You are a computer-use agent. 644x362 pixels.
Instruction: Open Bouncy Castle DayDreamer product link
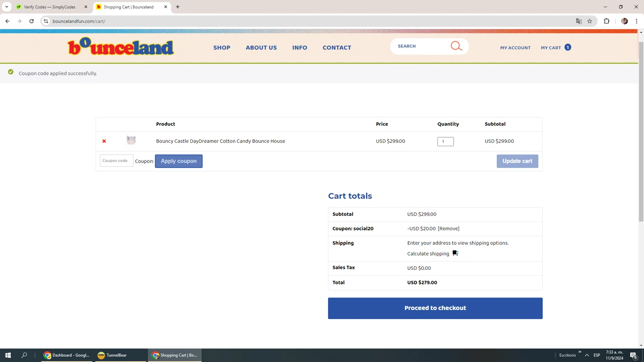pos(221,141)
